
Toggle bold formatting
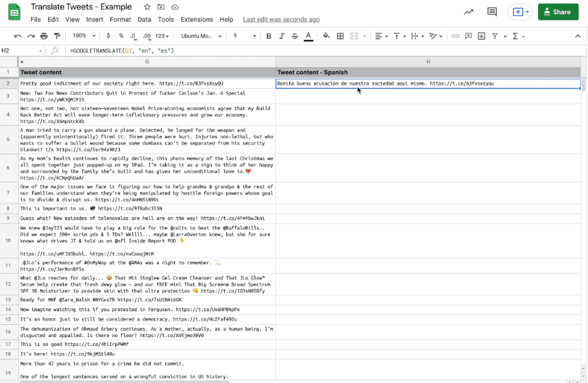[x=269, y=36]
